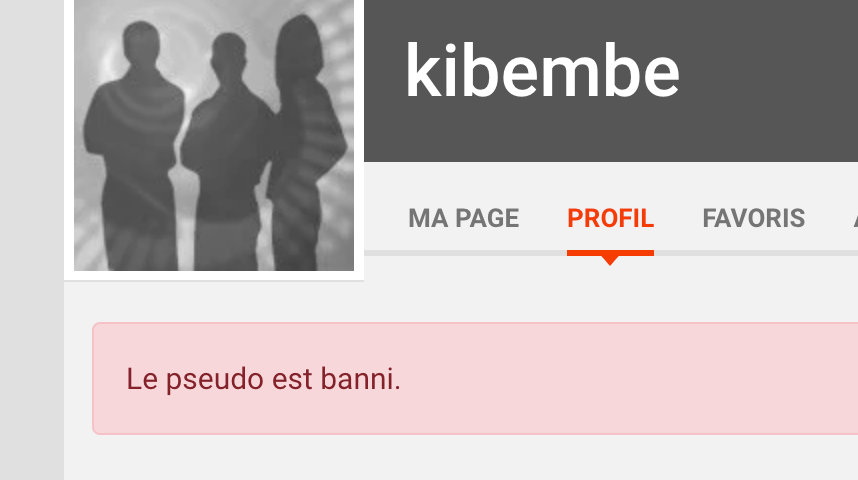
Task: Click the gray tab bar right of FAVORIS
Action: (828, 218)
